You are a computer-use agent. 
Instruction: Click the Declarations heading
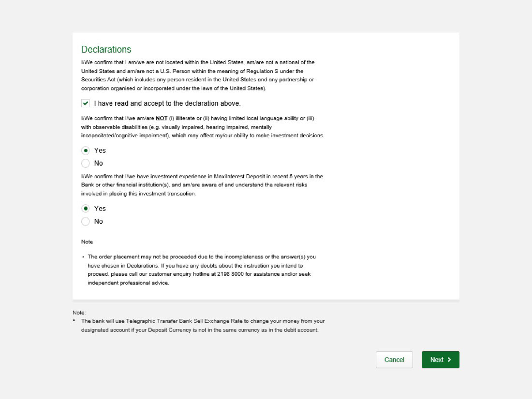tap(106, 49)
